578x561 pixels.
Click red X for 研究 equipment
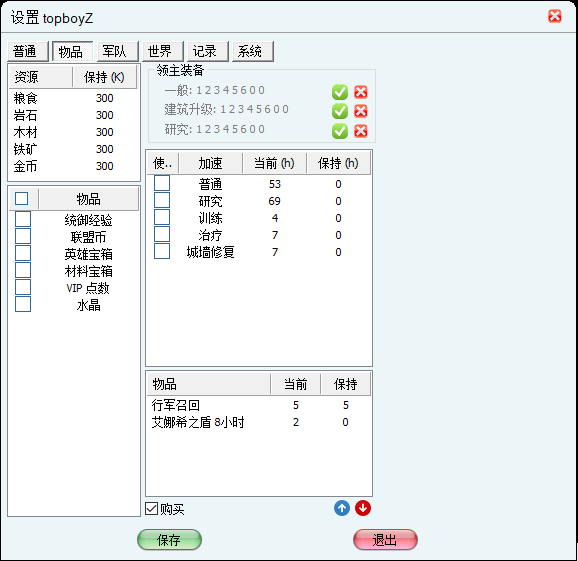click(x=361, y=131)
